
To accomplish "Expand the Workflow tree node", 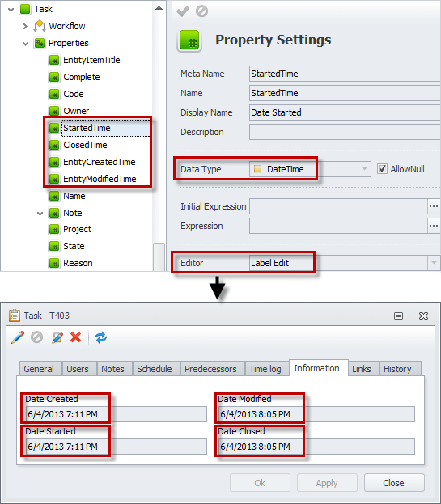I will point(25,26).
